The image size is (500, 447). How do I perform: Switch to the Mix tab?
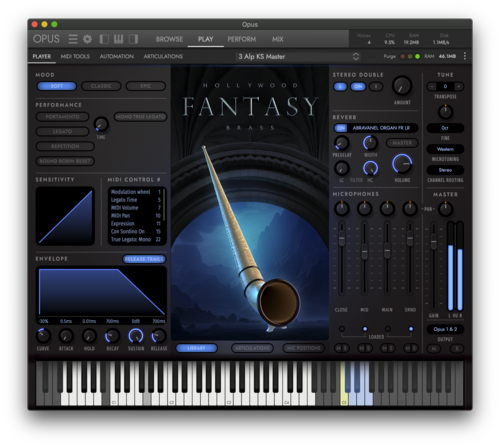(x=277, y=39)
